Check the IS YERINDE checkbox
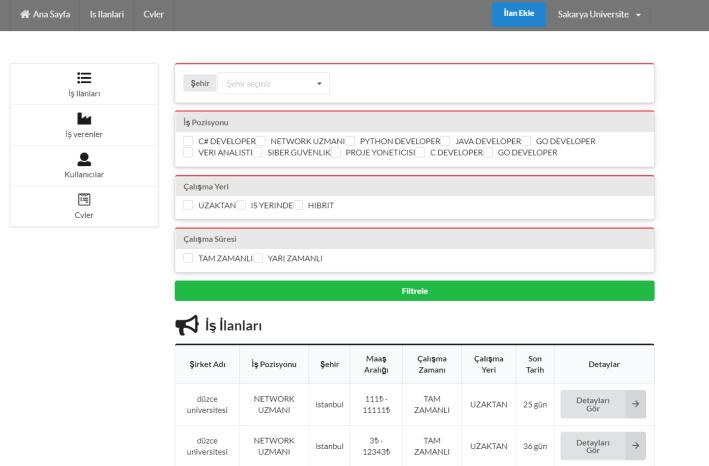The width and height of the screenshot is (709, 466). 241,205
